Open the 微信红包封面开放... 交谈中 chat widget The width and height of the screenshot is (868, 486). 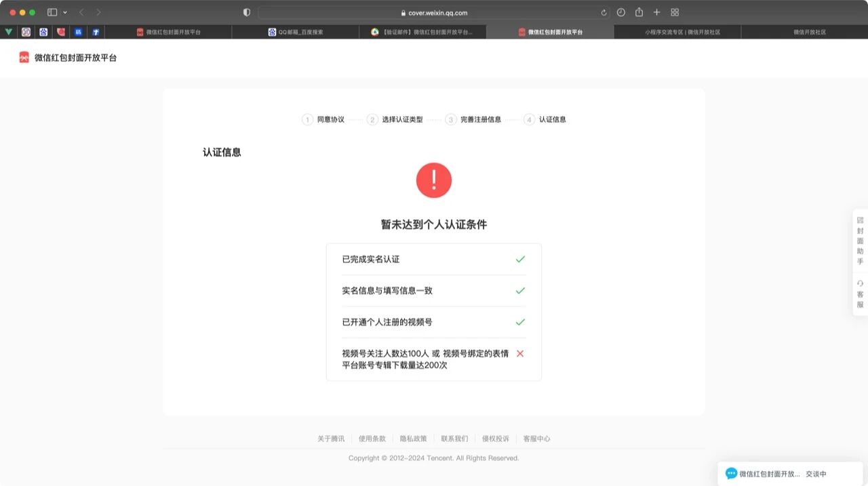coord(790,474)
